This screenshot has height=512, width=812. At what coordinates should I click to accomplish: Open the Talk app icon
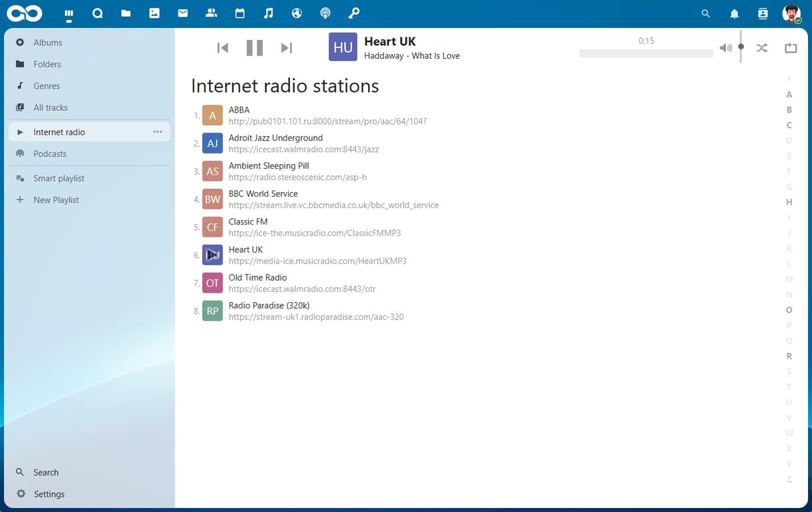[97, 13]
